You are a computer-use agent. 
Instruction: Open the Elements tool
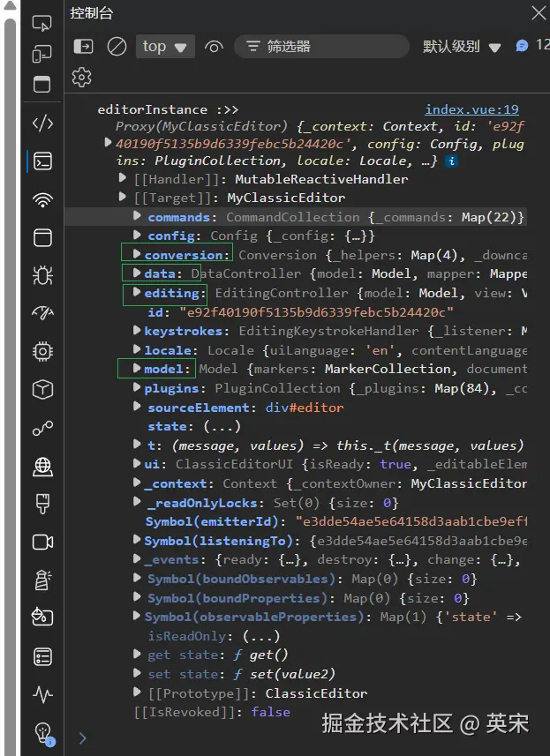pyautogui.click(x=42, y=124)
